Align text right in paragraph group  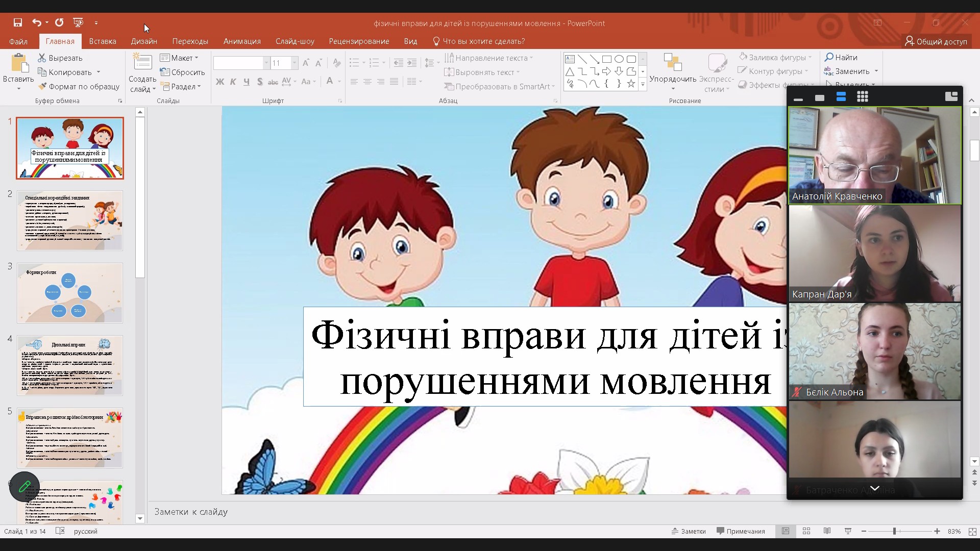[380, 82]
